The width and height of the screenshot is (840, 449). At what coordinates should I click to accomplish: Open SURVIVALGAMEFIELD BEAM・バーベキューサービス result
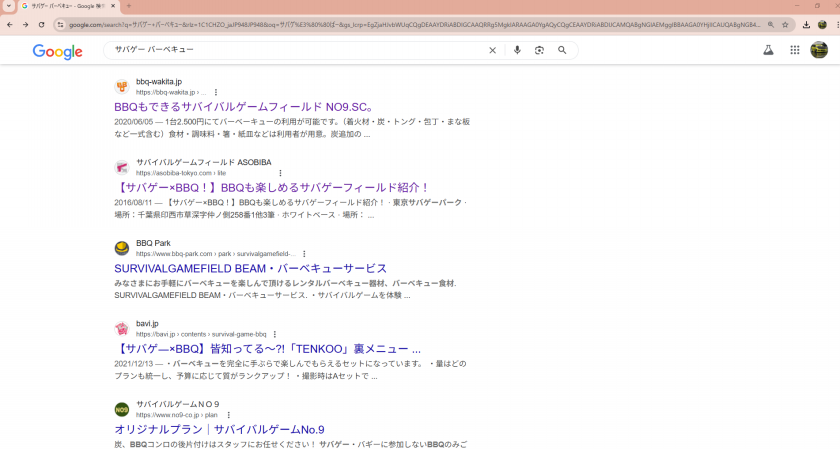[x=250, y=268]
